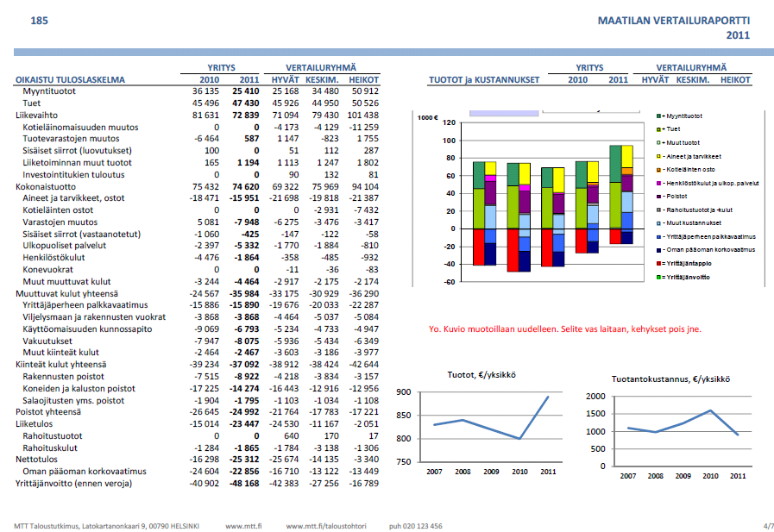Viewport: 774px width, 532px height.
Task: Click the 2011 Liikevaihto value 72 839
Action: tap(245, 116)
